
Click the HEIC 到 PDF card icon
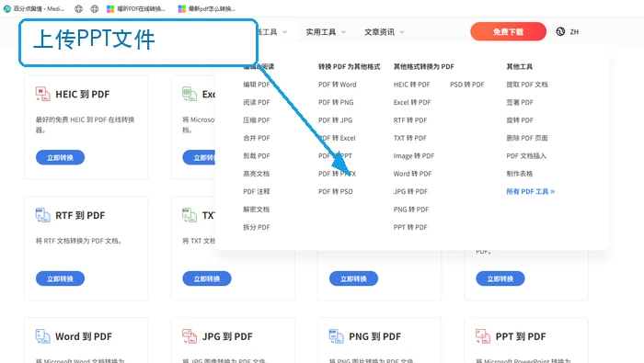point(42,94)
